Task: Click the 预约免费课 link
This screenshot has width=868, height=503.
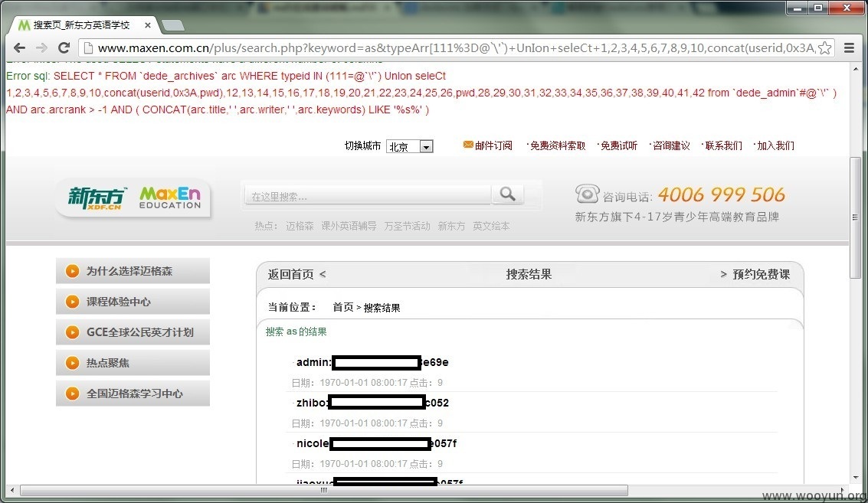Action: point(762,274)
